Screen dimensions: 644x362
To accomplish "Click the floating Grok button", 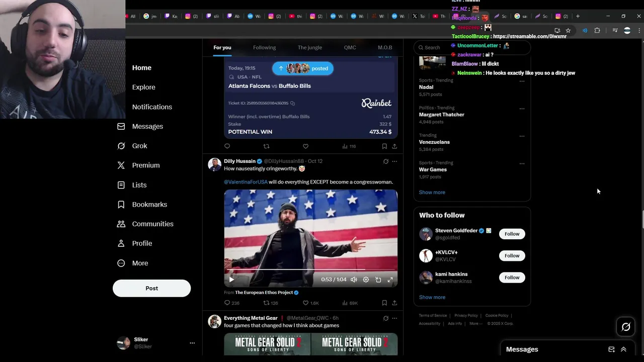I will [x=626, y=327].
